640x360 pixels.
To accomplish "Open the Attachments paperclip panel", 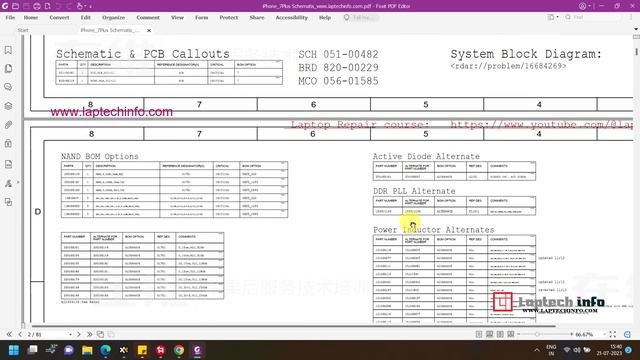I will point(8,124).
